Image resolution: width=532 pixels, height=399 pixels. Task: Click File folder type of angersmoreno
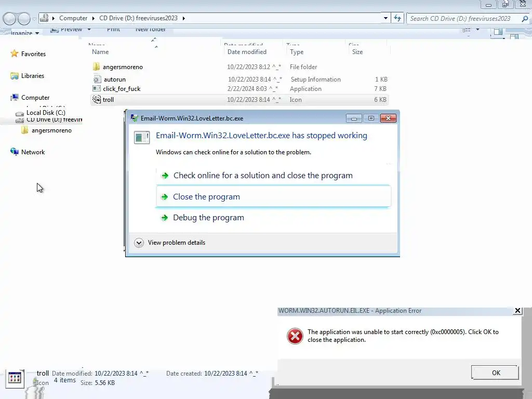click(303, 67)
